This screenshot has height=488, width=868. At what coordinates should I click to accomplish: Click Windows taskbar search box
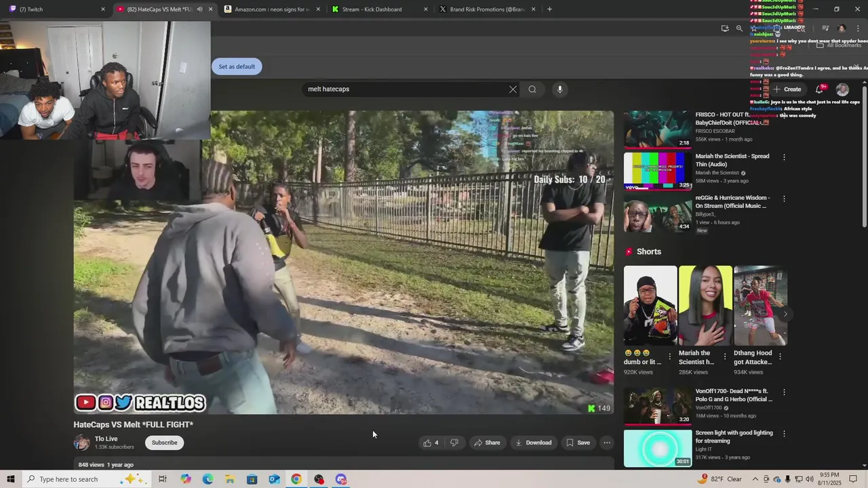[x=86, y=479]
